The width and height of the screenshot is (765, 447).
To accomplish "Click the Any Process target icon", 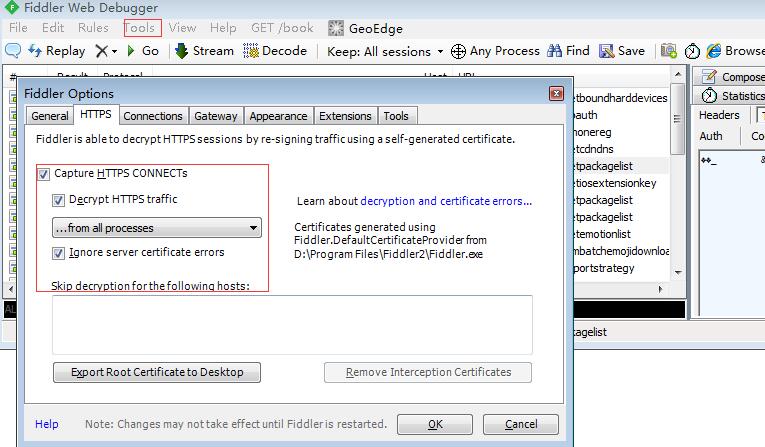I will point(458,51).
